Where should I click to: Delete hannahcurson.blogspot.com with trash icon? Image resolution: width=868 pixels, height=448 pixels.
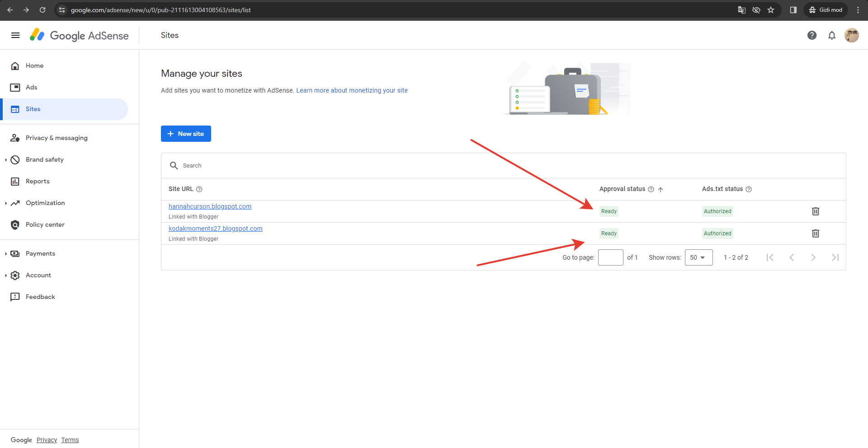pyautogui.click(x=816, y=211)
